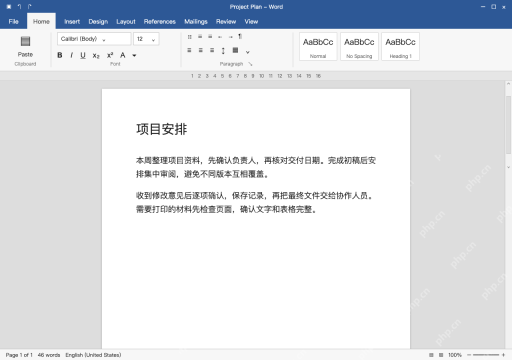Apply multilevel list formatting
512x360 pixels.
click(x=210, y=37)
